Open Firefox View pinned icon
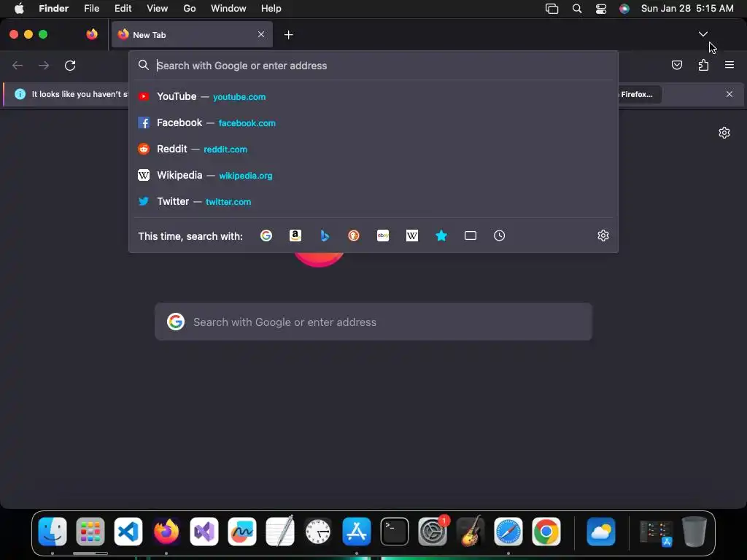This screenshot has width=747, height=560. 92,34
